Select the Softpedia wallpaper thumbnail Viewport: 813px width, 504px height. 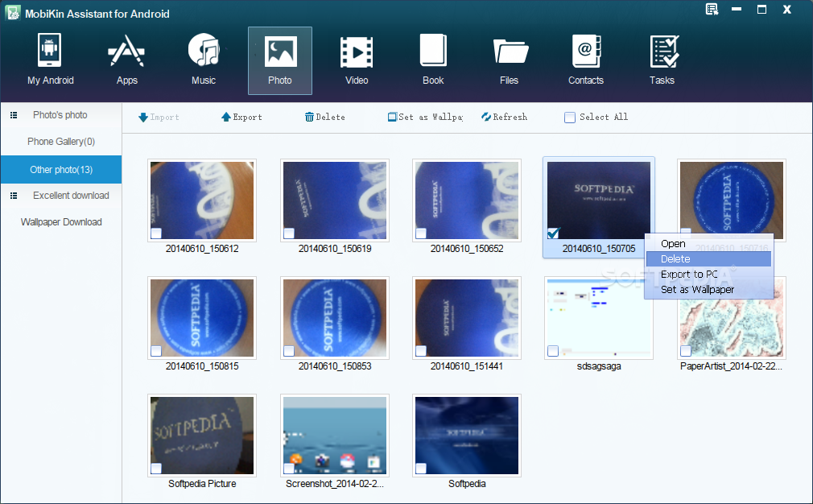467,436
